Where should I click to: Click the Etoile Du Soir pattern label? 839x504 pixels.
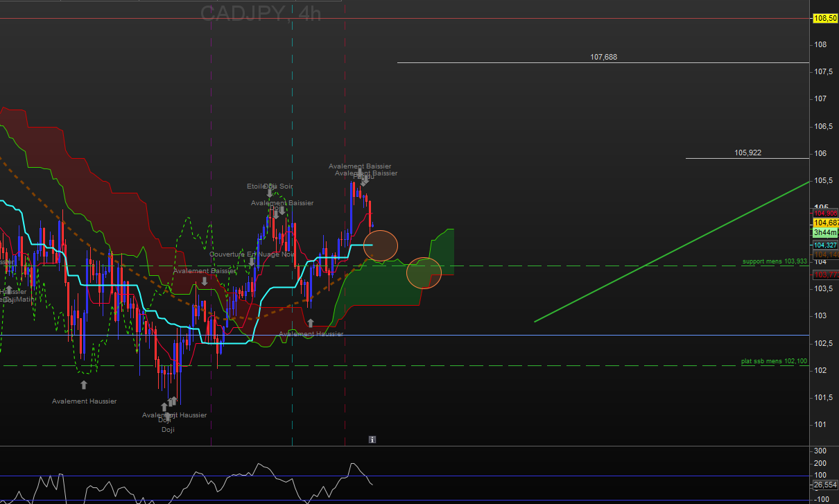pos(270,186)
